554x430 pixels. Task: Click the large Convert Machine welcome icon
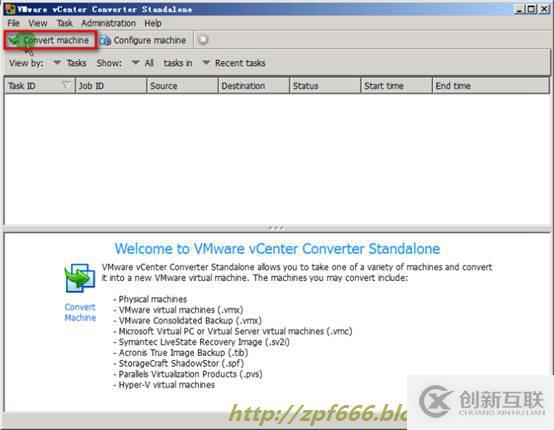coord(80,278)
